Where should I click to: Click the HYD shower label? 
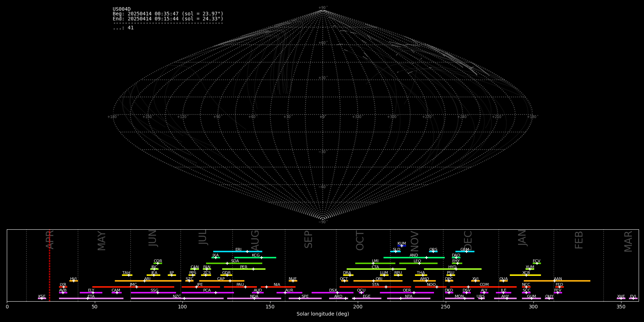(x=452, y=267)
